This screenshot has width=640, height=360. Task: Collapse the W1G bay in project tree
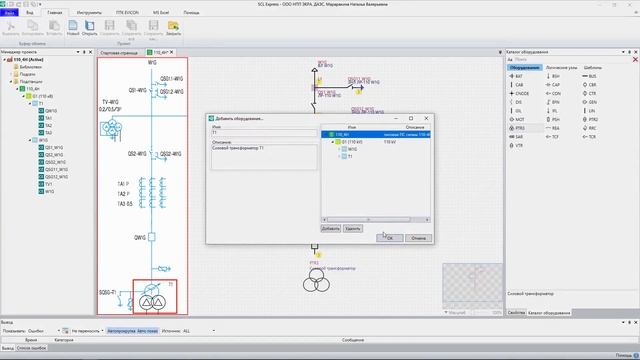pyautogui.click(x=30, y=140)
